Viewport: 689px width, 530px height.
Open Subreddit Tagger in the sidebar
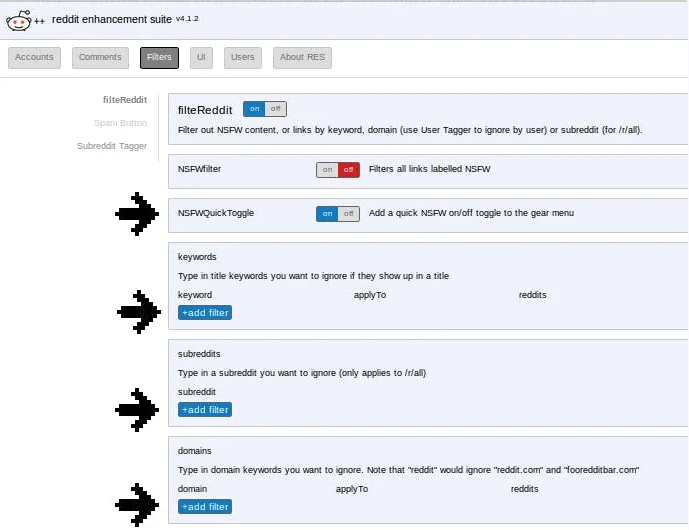112,146
